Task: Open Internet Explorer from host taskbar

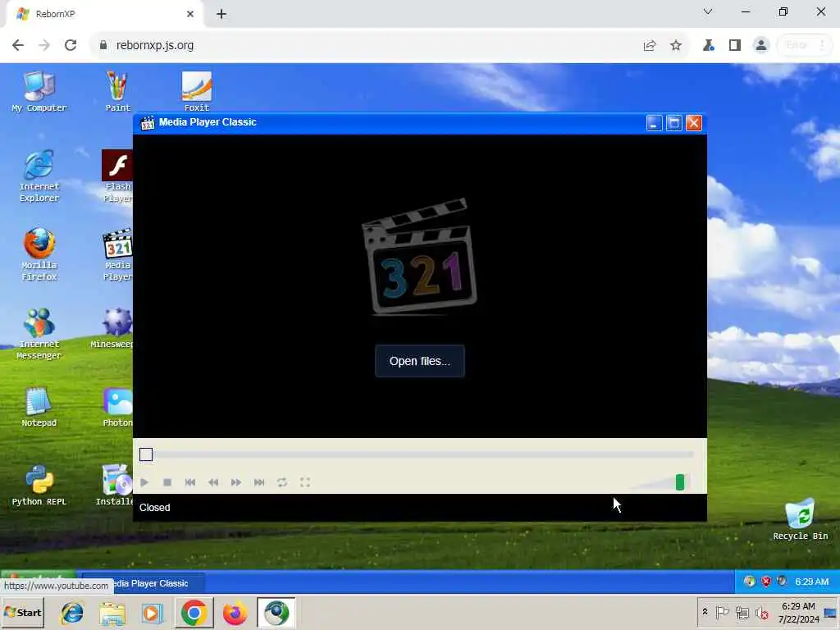Action: (x=72, y=613)
